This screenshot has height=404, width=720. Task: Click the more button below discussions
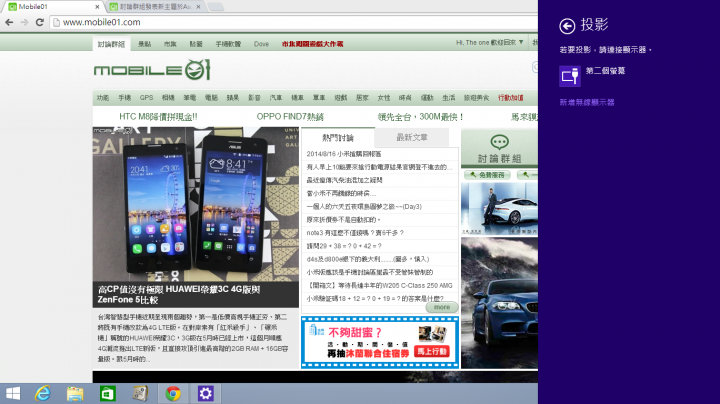point(442,307)
